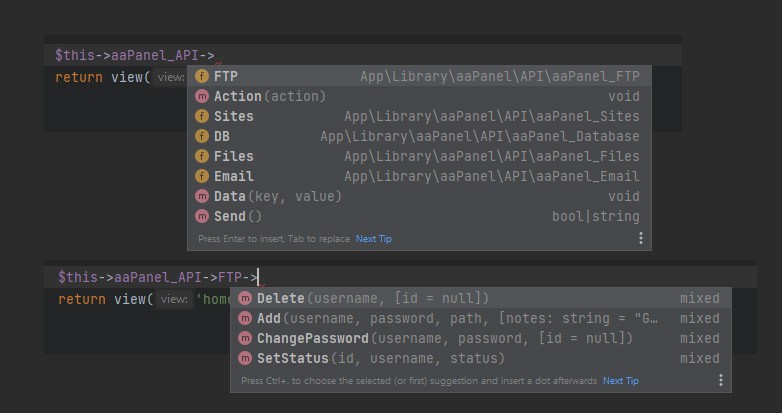
Task: Click the upper 'view:' parameter hint
Action: [171, 77]
